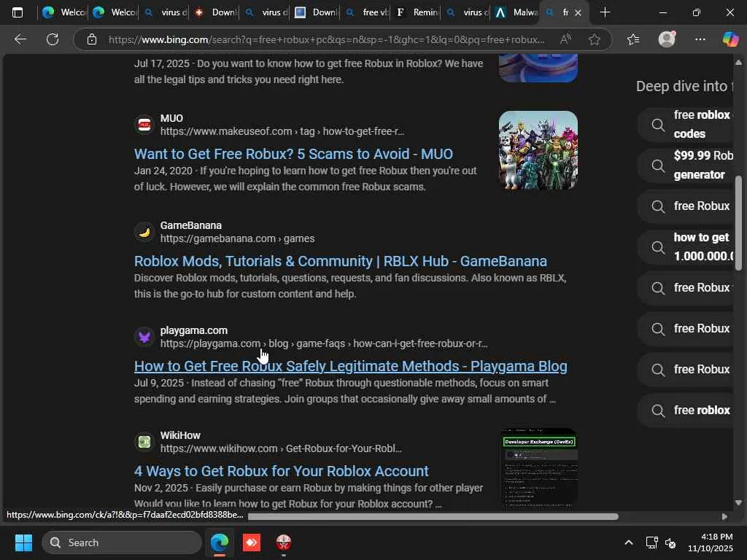This screenshot has height=560, width=747.
Task: Open Want to Get Free Robux MUO link
Action: pyautogui.click(x=293, y=154)
